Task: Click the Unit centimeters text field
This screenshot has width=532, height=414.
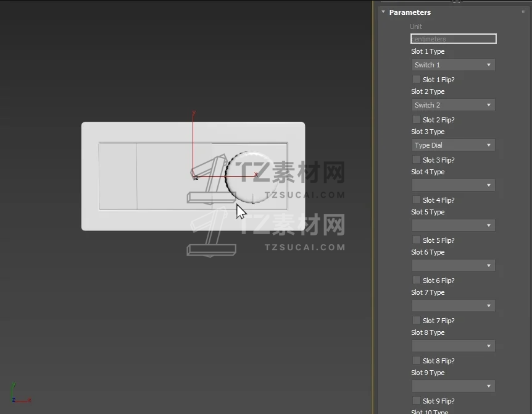Action: click(453, 39)
